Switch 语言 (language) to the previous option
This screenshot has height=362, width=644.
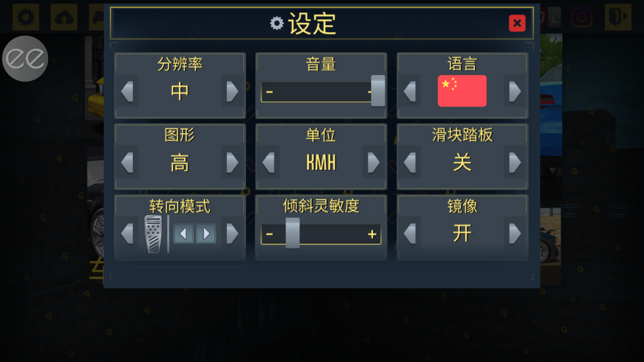point(410,91)
